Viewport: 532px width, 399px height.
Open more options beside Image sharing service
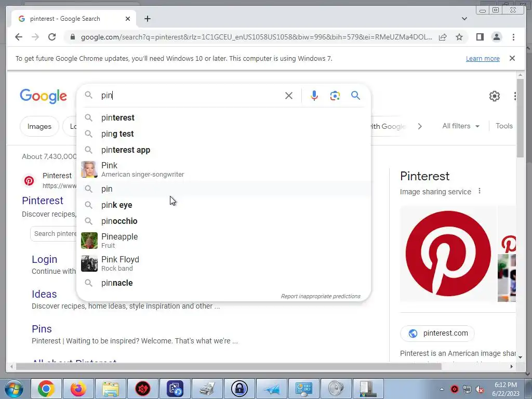480,191
